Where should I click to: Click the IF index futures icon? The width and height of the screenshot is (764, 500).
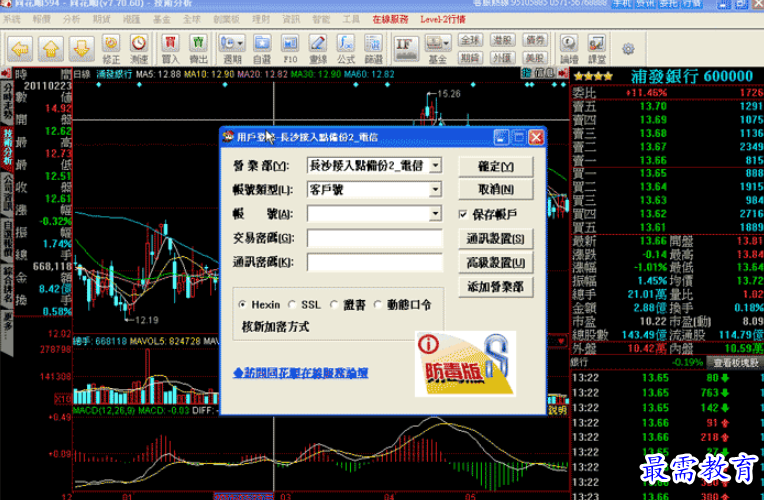[x=406, y=48]
